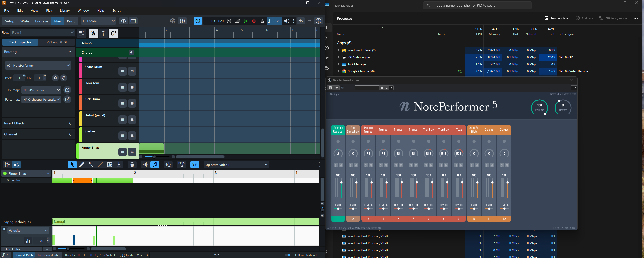Open the VST and MIDI tab
This screenshot has height=258, width=644.
[x=57, y=42]
